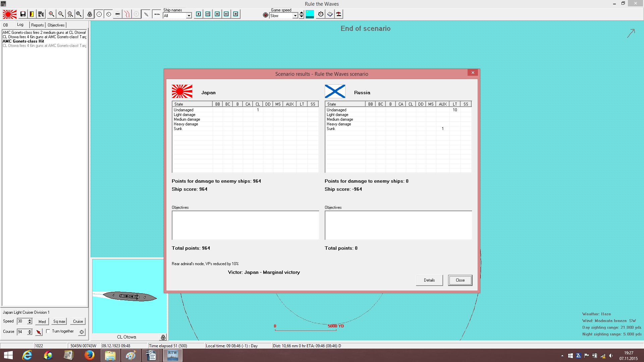
Task: Click the stopwatch icon in the toolbar
Action: (x=321, y=14)
